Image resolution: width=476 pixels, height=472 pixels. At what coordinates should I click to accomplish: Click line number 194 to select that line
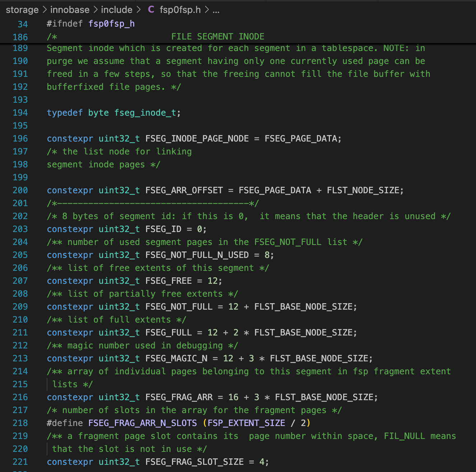[x=20, y=112]
